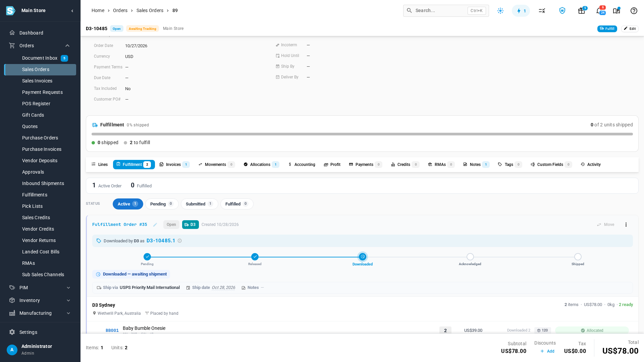This screenshot has width=644, height=362.
Task: Click the gift box icon in header
Action: click(x=581, y=11)
